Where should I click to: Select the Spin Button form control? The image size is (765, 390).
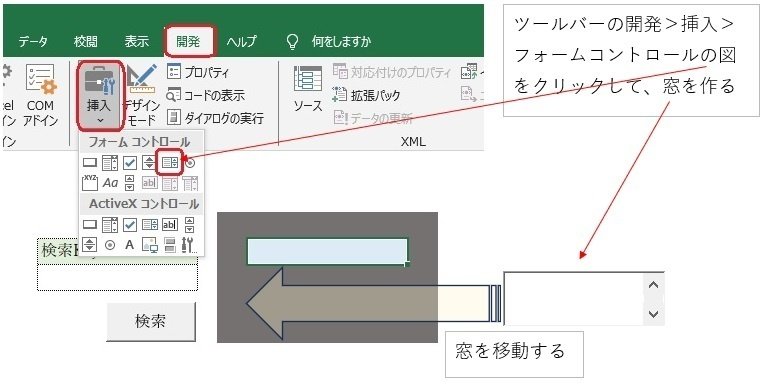[149, 163]
